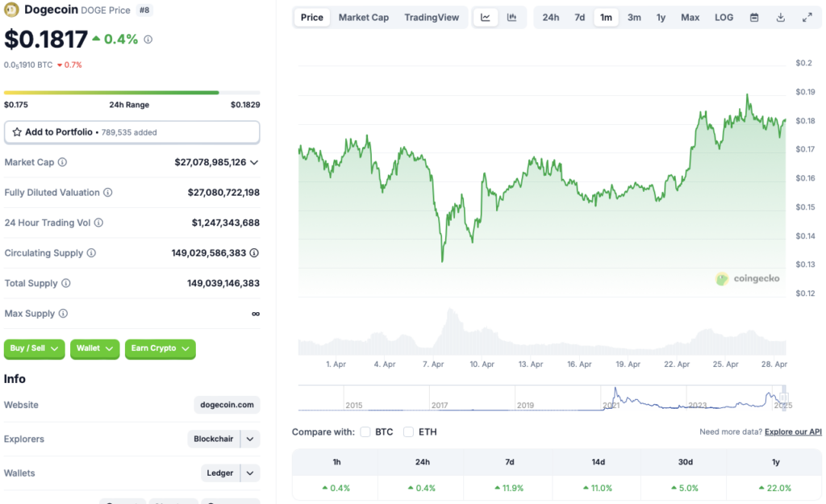Screen dimensions: 826x504
Task: Open the Wallet dropdown
Action: pyautogui.click(x=95, y=348)
